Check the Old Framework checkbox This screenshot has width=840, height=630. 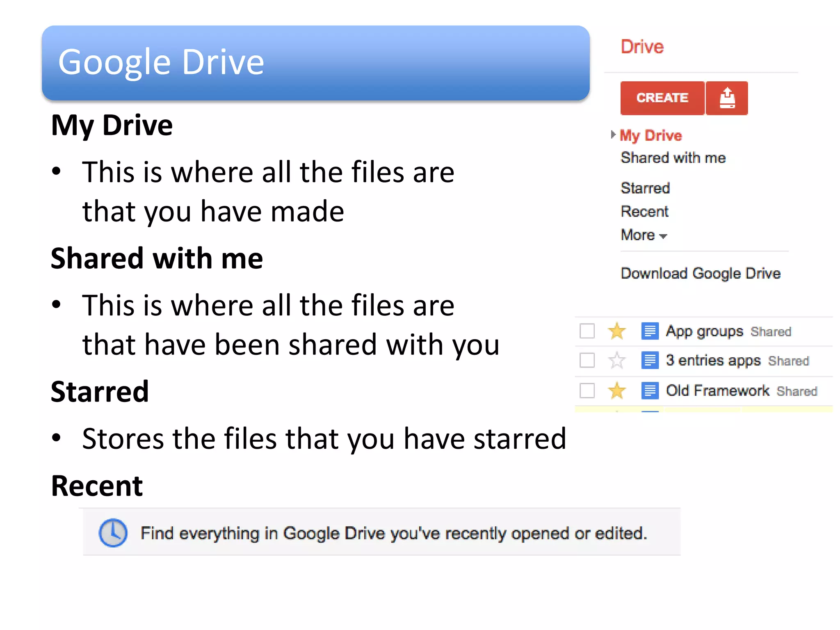587,390
